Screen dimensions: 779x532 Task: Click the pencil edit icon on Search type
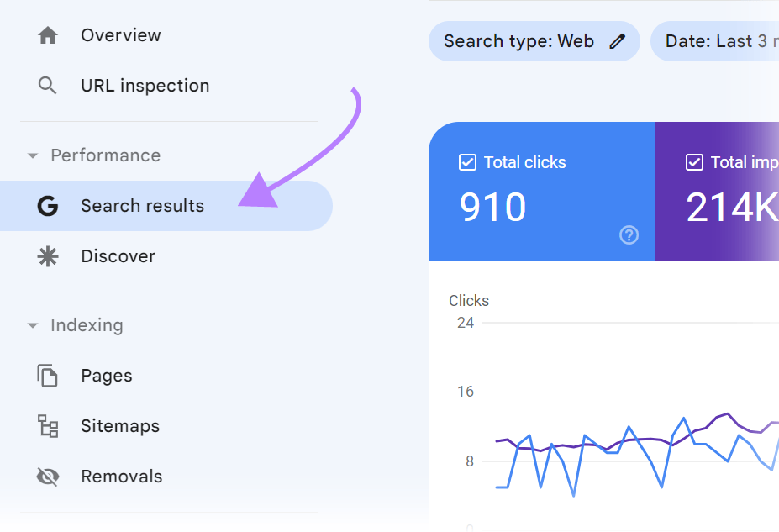pyautogui.click(x=617, y=41)
